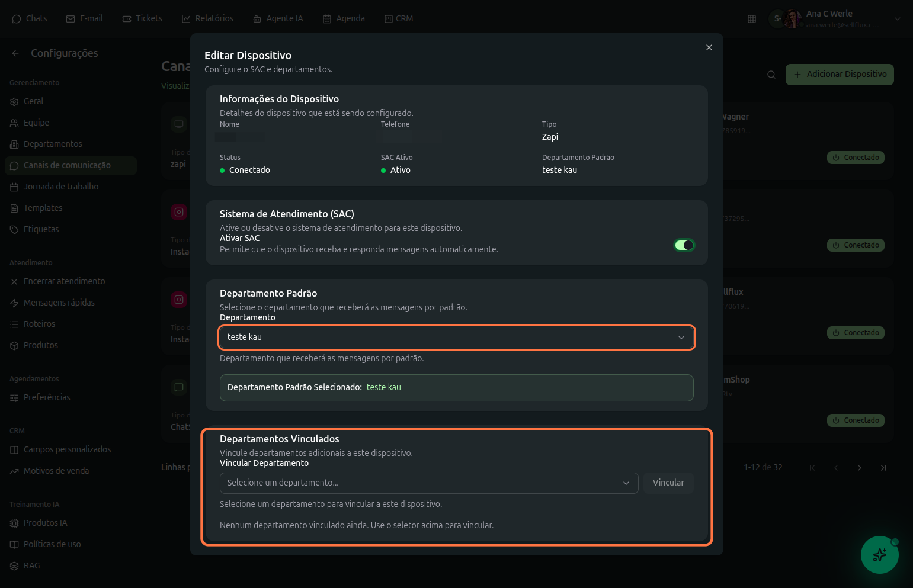Viewport: 913px width, 588px height.
Task: Click the Departamento Padrão Selecionado box
Action: [x=456, y=388]
